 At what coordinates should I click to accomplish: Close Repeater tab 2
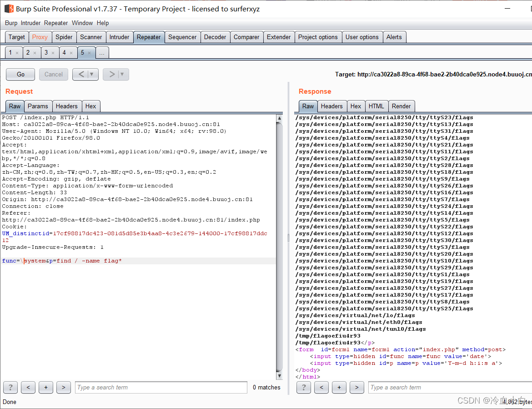pyautogui.click(x=35, y=53)
